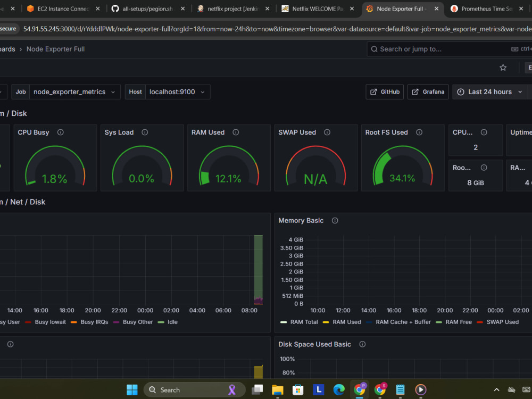Open Chrome with P profile badge
532x399 pixels.
[360, 389]
